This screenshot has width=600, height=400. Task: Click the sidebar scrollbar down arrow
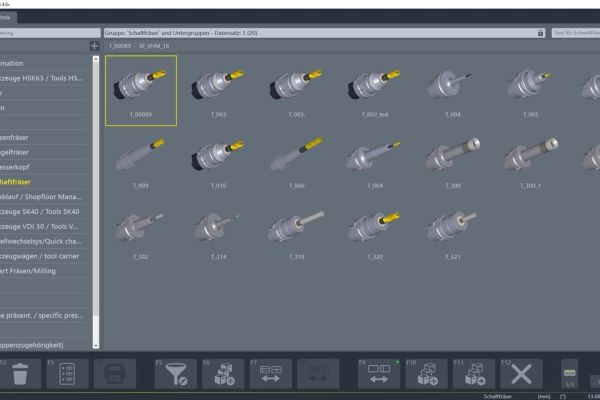point(96,346)
